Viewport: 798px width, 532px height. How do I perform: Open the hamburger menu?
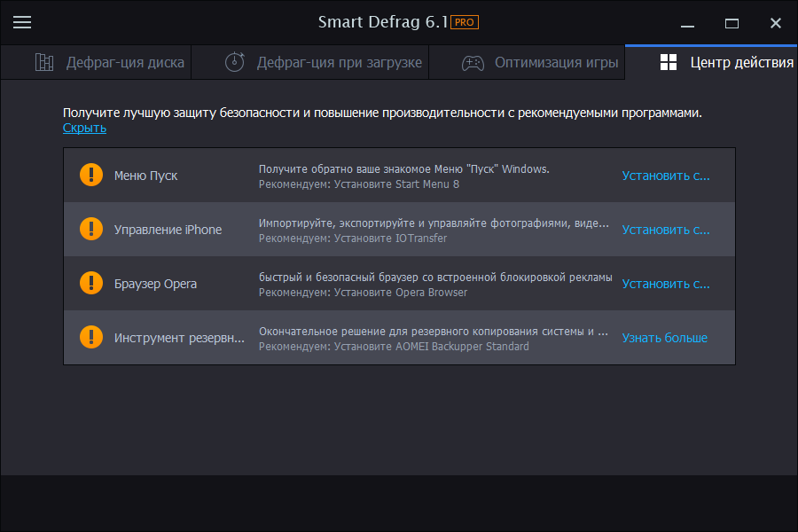(22, 22)
